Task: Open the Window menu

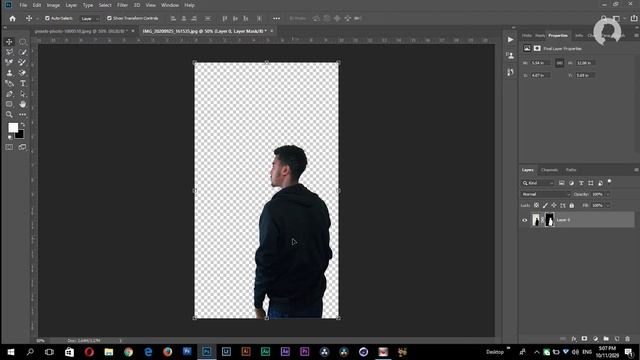Action: pos(170,5)
